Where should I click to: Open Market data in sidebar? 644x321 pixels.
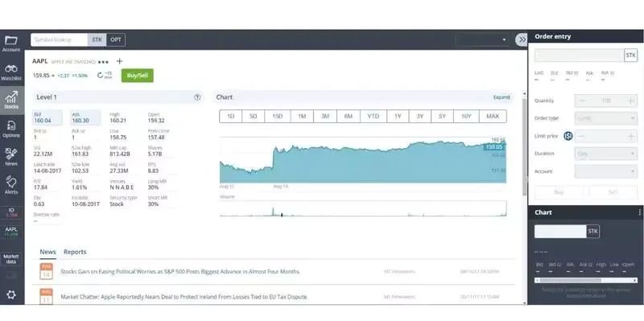tap(11, 259)
